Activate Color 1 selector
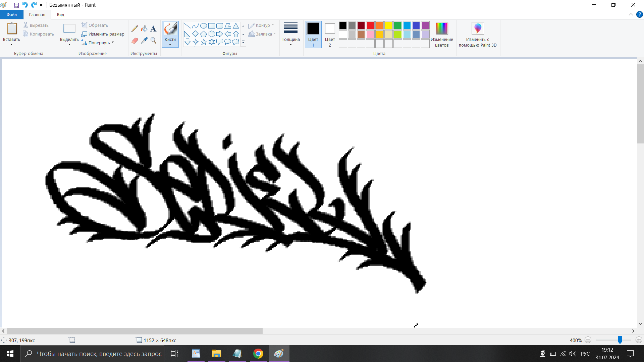The image size is (644, 362). (313, 34)
